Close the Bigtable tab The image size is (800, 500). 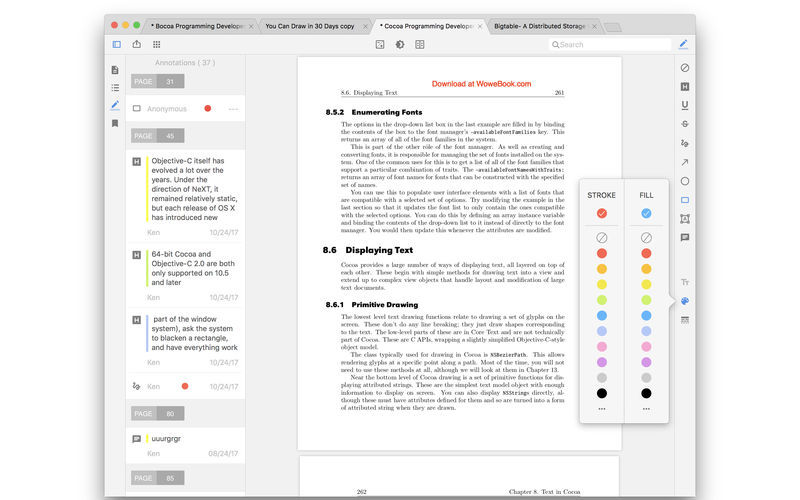pyautogui.click(x=594, y=26)
